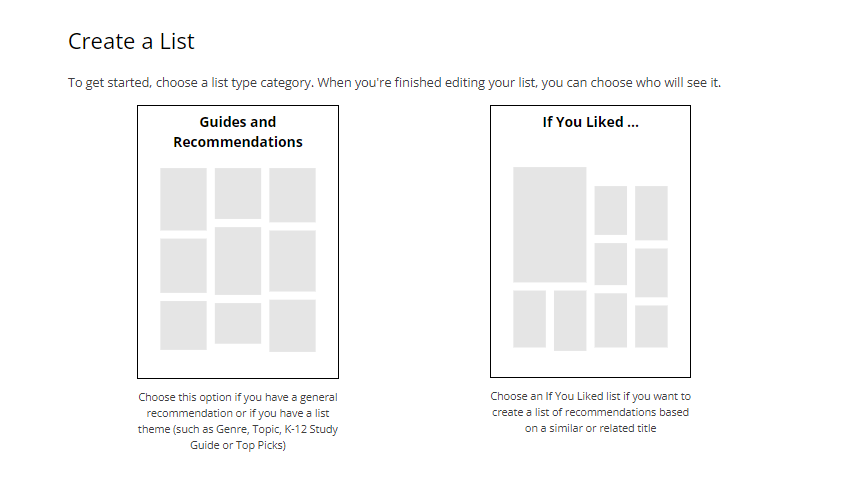Click the Guides and Recommendations description text

[x=238, y=421]
